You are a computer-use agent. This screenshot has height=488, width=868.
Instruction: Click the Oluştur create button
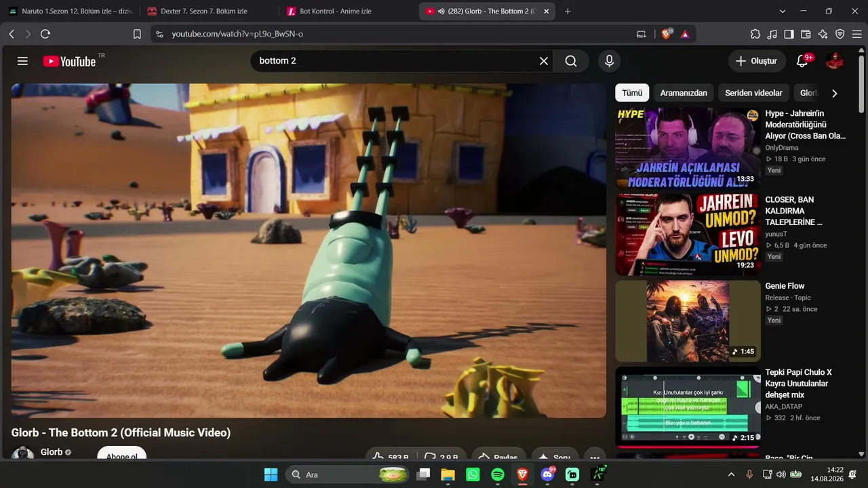pos(757,61)
